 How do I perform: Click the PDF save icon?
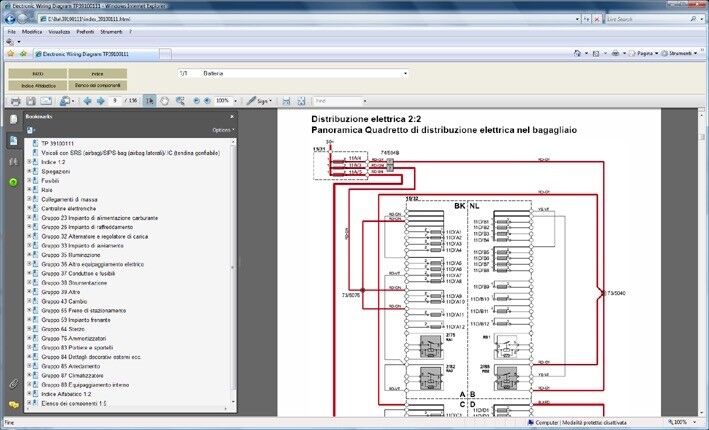pos(31,101)
